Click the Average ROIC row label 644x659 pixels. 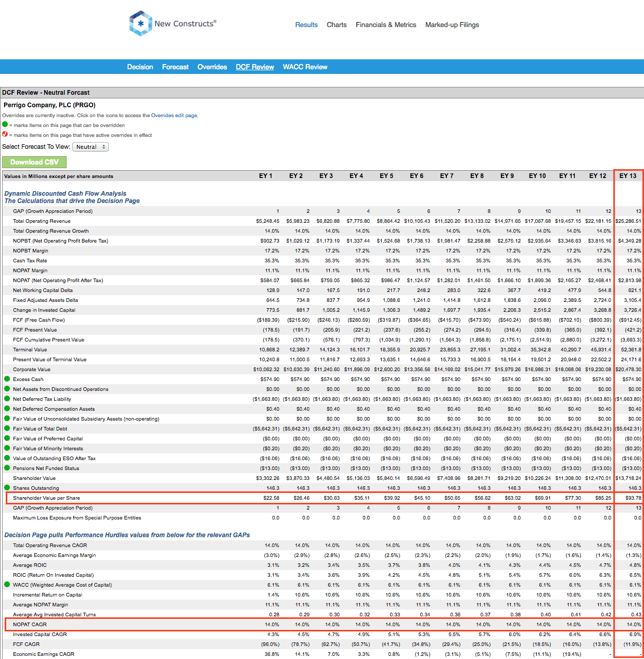click(x=30, y=565)
